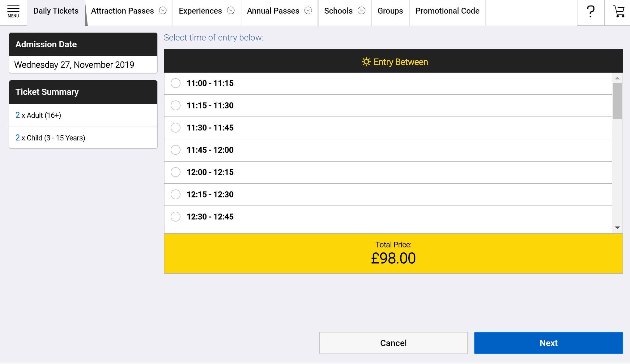Open the Groups tab
Image resolution: width=630 pixels, height=364 pixels.
click(x=390, y=11)
